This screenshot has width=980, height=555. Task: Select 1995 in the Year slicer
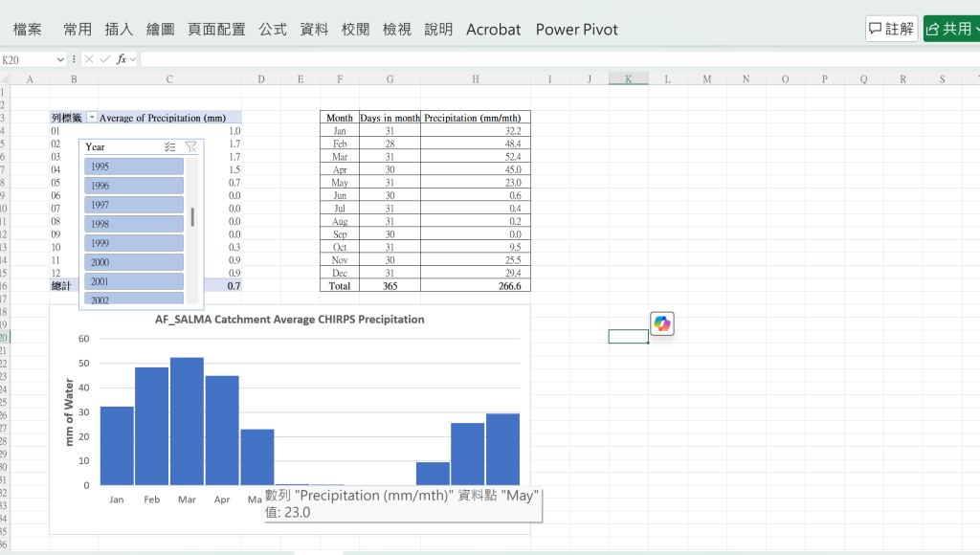coord(134,166)
